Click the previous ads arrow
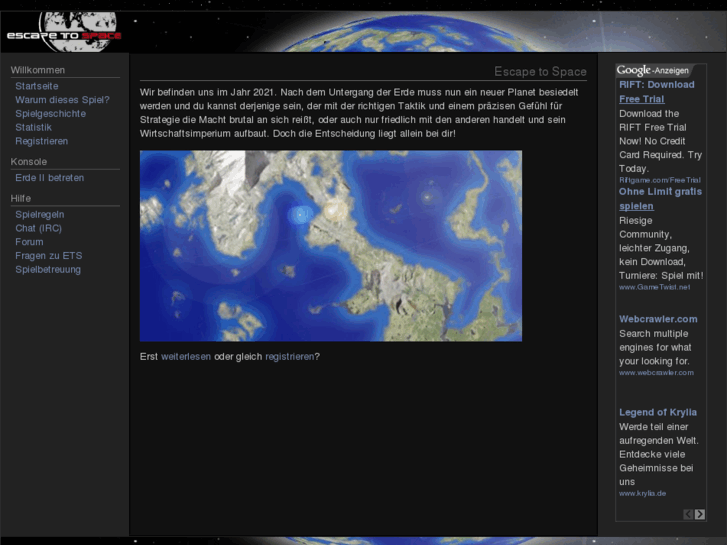Image resolution: width=727 pixels, height=545 pixels. [688, 514]
